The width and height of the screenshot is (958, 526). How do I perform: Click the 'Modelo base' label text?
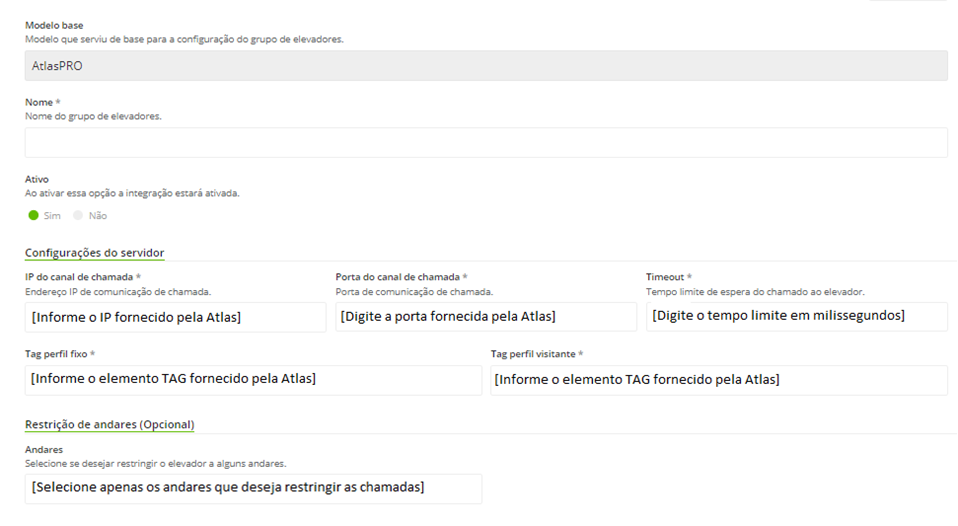click(54, 25)
